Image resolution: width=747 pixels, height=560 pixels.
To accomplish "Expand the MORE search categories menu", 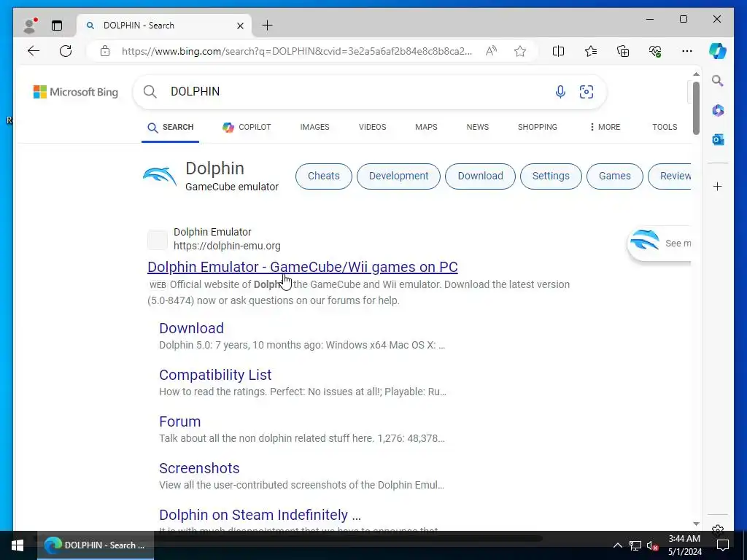I will coord(605,127).
